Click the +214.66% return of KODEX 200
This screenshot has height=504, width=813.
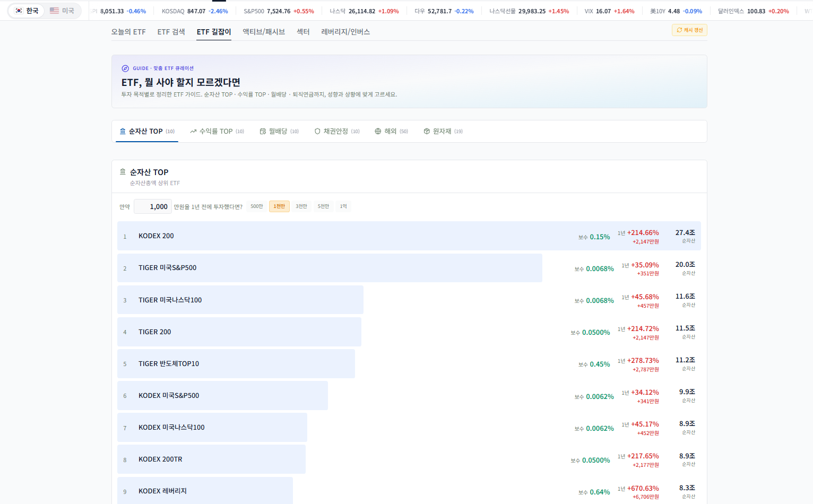tap(643, 232)
